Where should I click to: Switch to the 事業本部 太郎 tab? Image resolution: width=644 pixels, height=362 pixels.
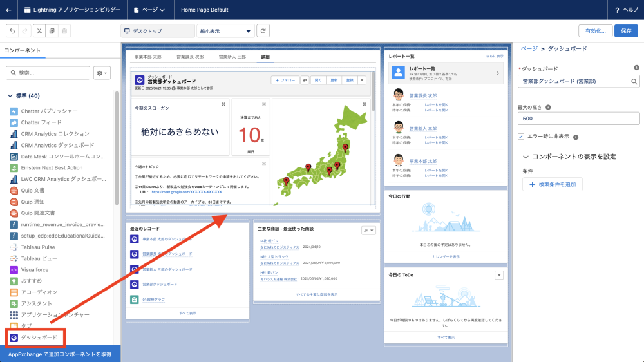[148, 57]
